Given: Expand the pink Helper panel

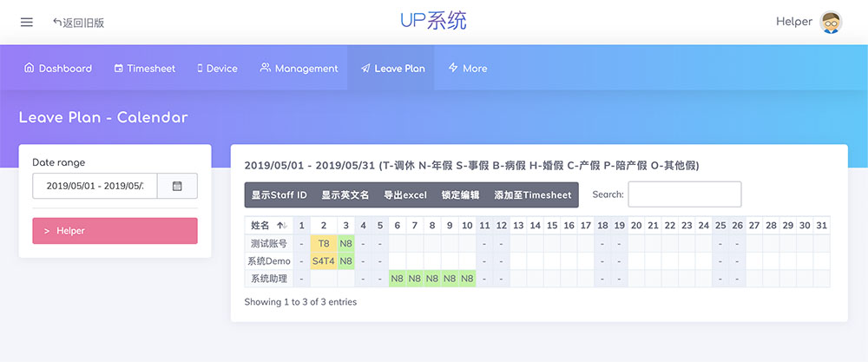Looking at the screenshot, I should pos(115,231).
